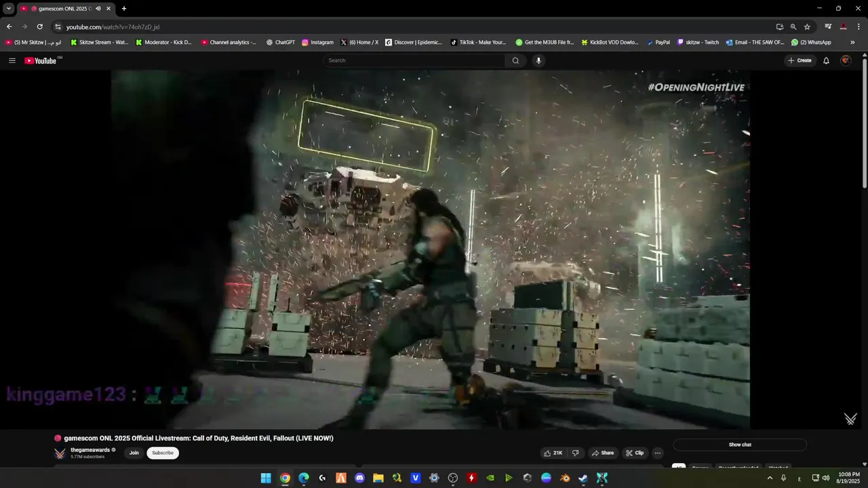Open YouTube notifications bell

pos(826,60)
